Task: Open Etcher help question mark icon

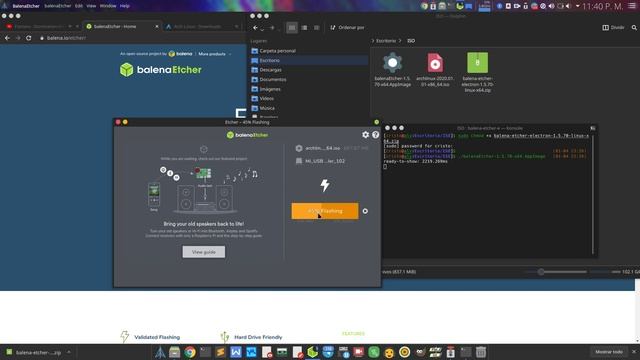Action: (376, 135)
